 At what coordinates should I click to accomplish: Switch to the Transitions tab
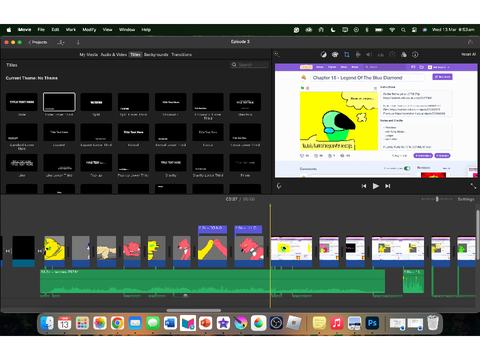tap(182, 55)
